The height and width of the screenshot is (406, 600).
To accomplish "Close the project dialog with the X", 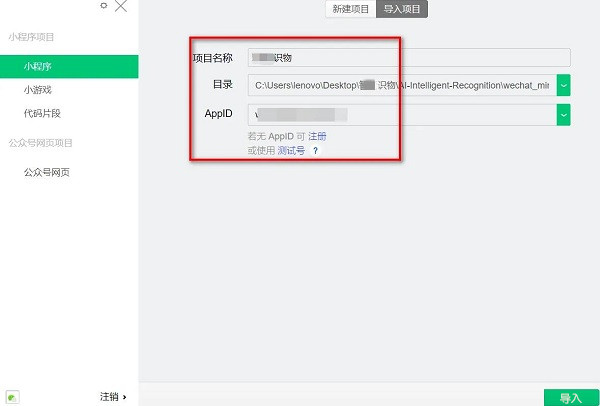I will coord(121,6).
